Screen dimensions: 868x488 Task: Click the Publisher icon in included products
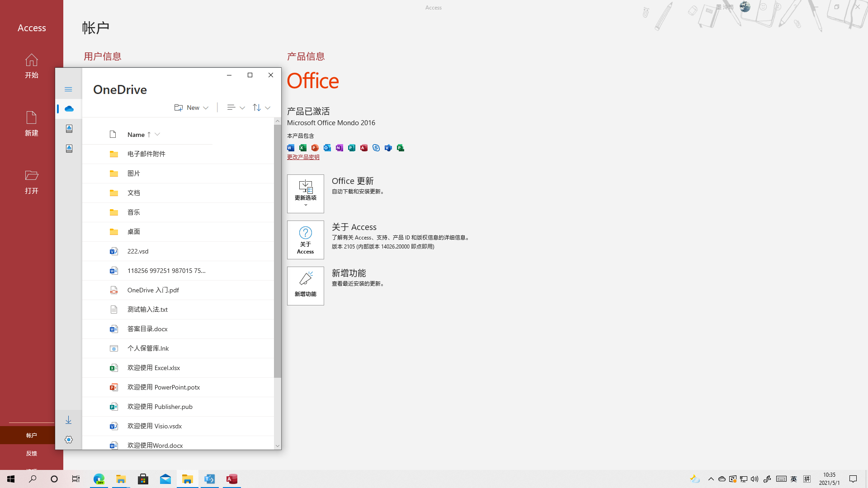coord(352,148)
